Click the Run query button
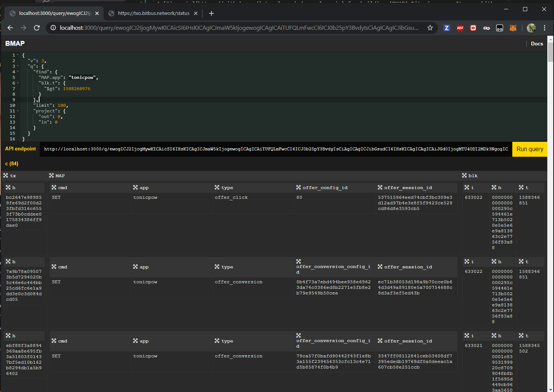 [530, 149]
